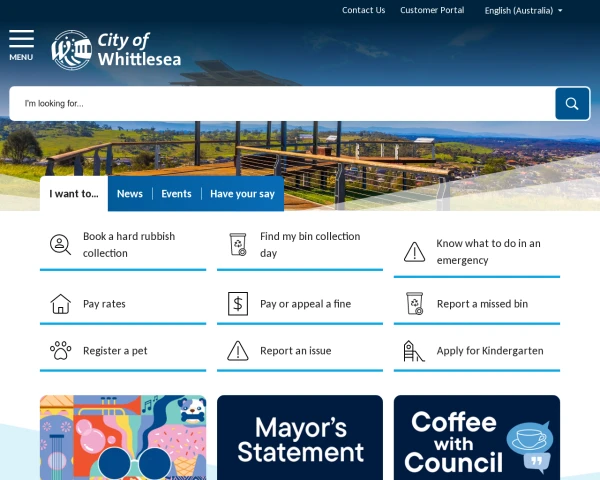This screenshot has width=600, height=480.
Task: Click the emergency warning triangle icon
Action: pyautogui.click(x=414, y=252)
